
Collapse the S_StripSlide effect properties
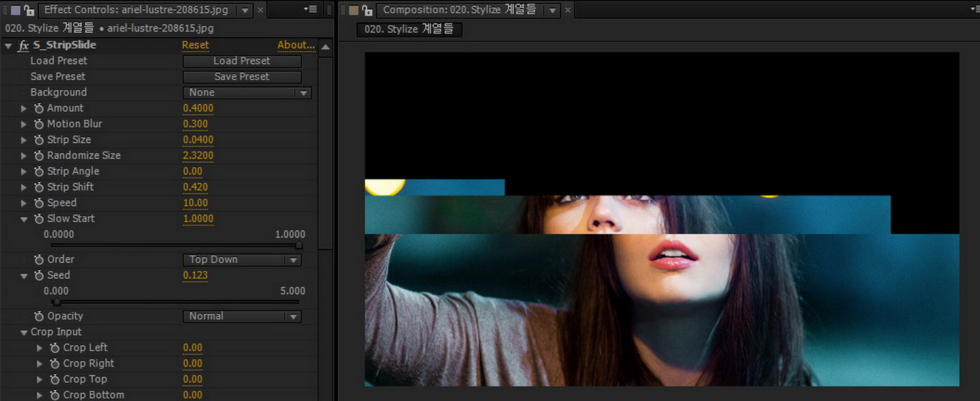pyautogui.click(x=8, y=46)
